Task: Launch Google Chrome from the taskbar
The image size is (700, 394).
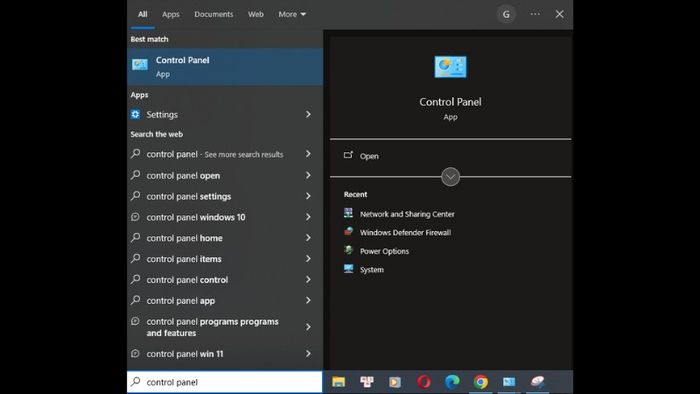Action: pos(481,382)
